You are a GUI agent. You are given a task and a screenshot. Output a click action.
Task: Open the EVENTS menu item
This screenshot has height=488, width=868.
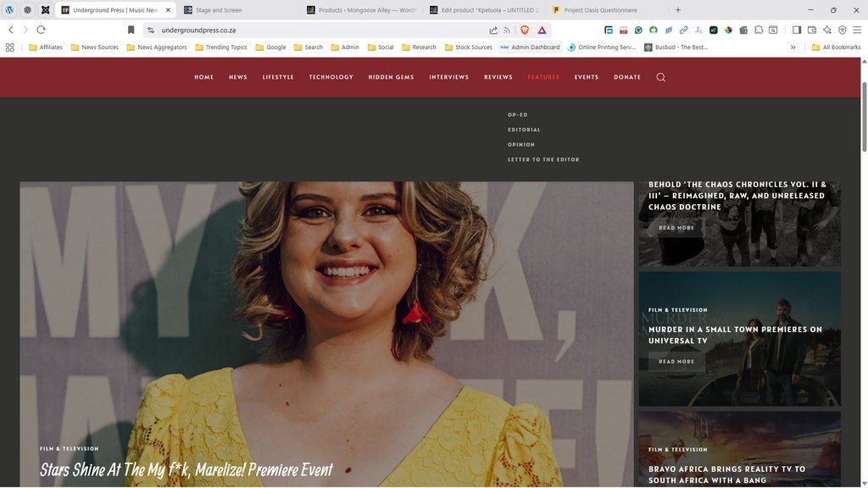click(x=587, y=77)
